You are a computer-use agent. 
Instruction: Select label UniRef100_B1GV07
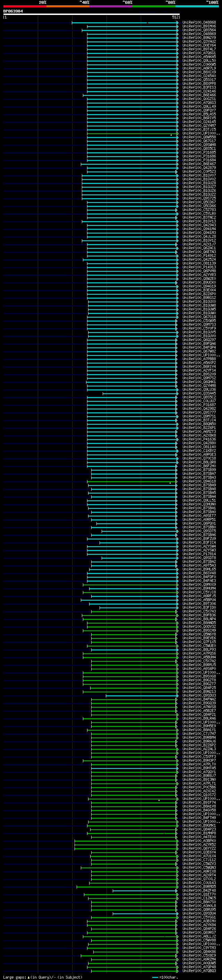(199, 175)
